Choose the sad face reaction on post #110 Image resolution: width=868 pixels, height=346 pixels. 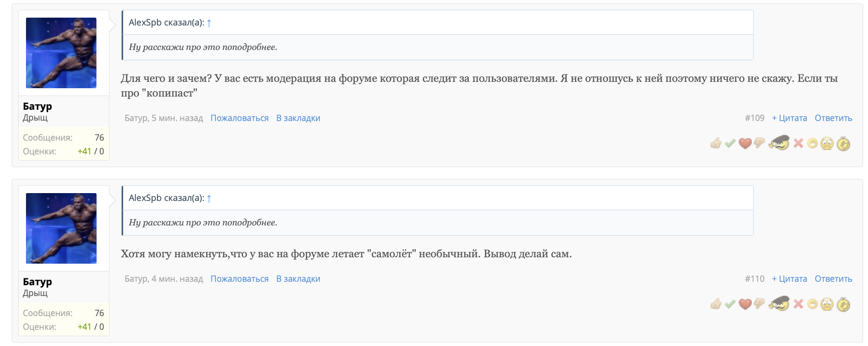pyautogui.click(x=827, y=304)
